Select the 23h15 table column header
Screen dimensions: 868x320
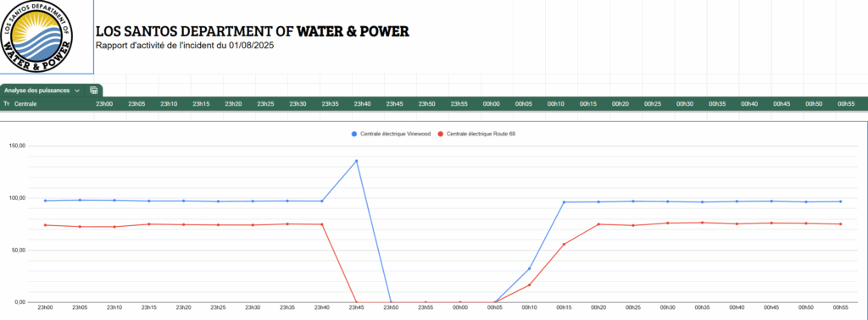click(x=200, y=104)
